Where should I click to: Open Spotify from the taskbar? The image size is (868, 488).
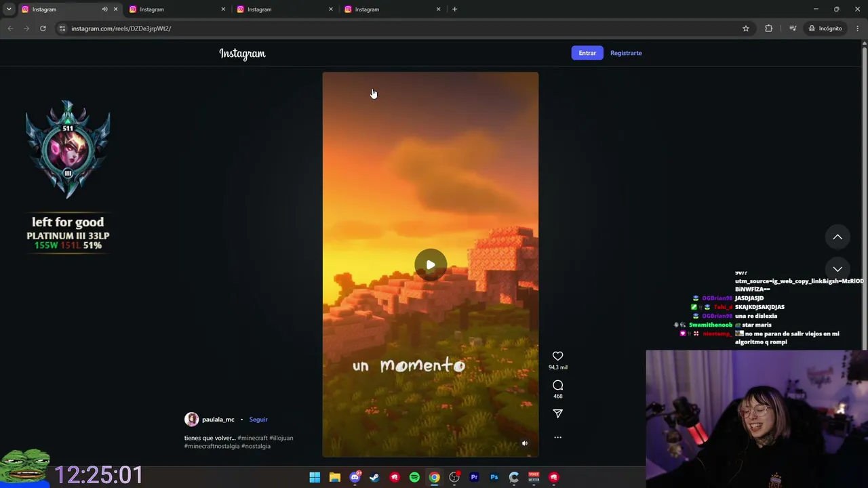click(414, 477)
